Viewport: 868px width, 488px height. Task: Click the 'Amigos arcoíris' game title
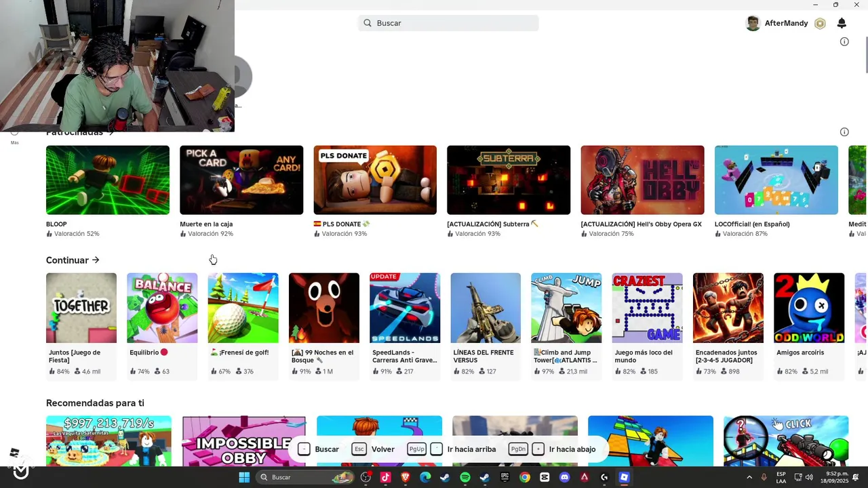[x=800, y=352]
